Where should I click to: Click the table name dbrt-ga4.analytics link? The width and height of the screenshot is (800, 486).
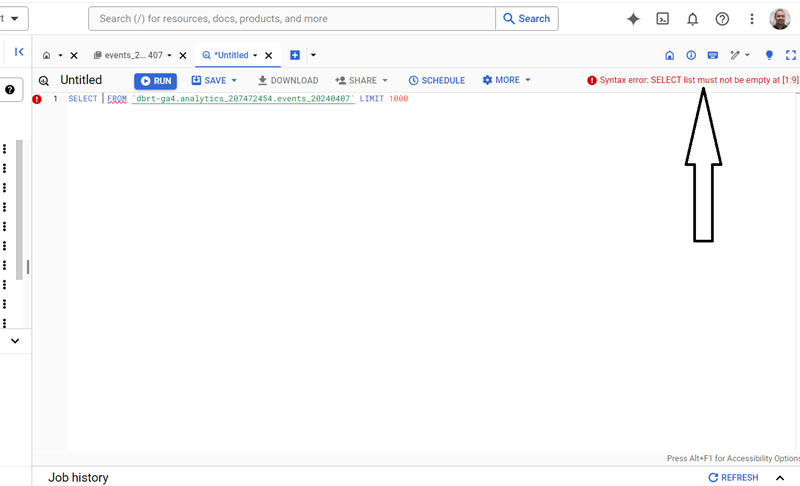tap(243, 98)
